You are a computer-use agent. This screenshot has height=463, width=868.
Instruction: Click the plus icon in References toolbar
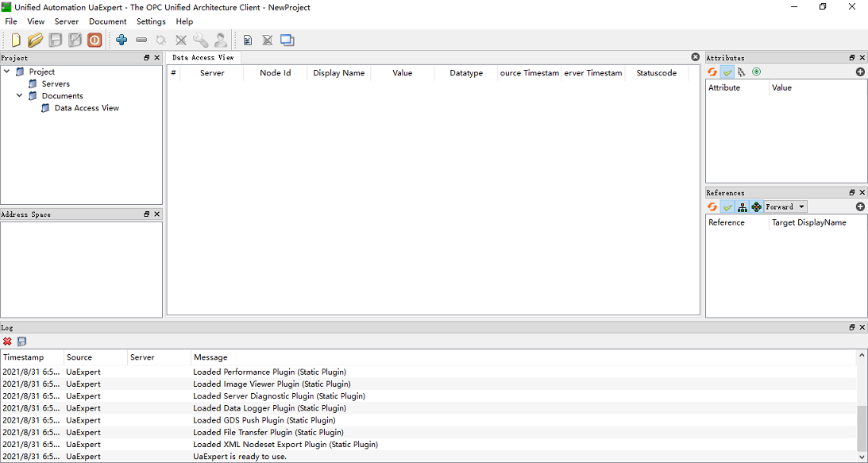tap(860, 206)
